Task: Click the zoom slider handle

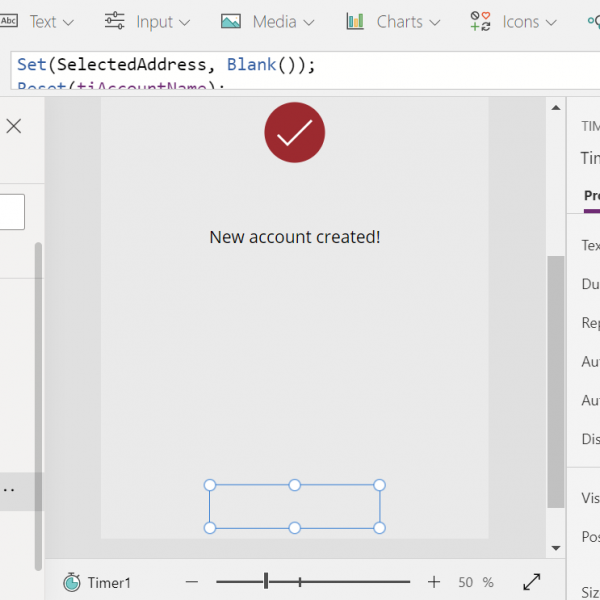Action: click(266, 581)
